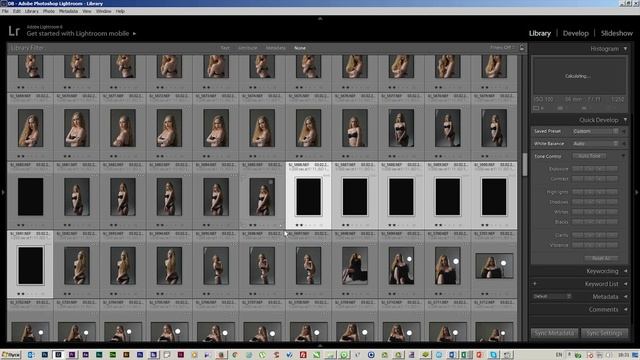The height and width of the screenshot is (360, 640).
Task: Toggle the original photo indicator under histogram
Action: click(x=539, y=108)
